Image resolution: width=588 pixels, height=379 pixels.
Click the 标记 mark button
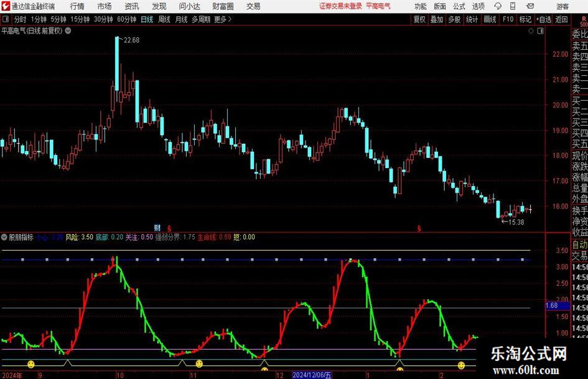(x=525, y=19)
